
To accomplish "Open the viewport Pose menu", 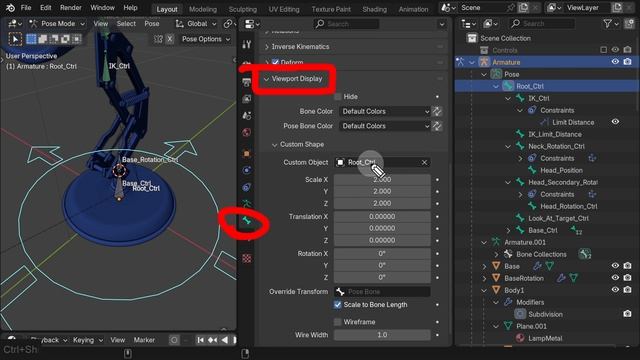I will click(151, 24).
